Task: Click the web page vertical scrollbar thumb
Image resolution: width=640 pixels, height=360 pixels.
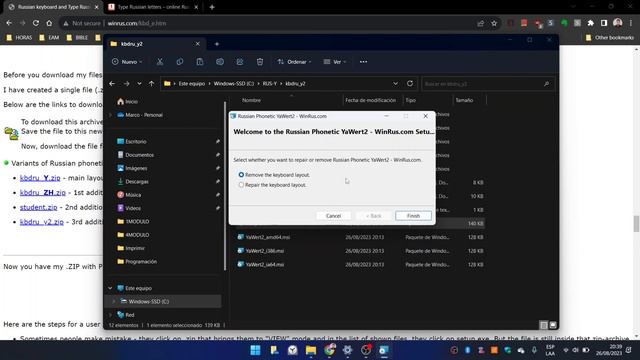Action: pos(636,224)
